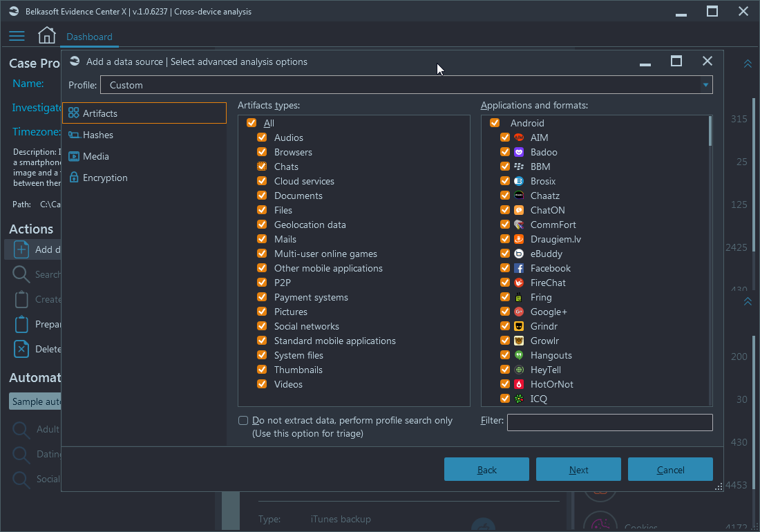Viewport: 760px width, 532px height.
Task: Click into the Filter input field
Action: click(610, 423)
